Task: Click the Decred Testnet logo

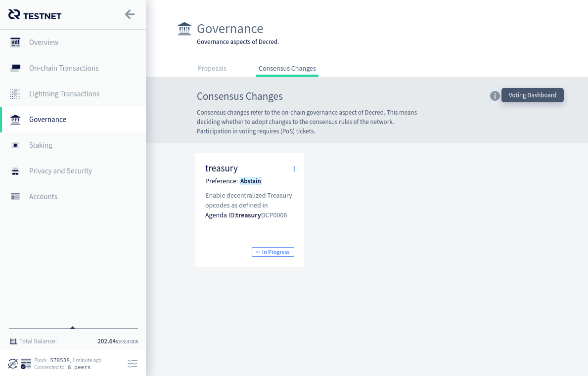Action: pos(35,15)
